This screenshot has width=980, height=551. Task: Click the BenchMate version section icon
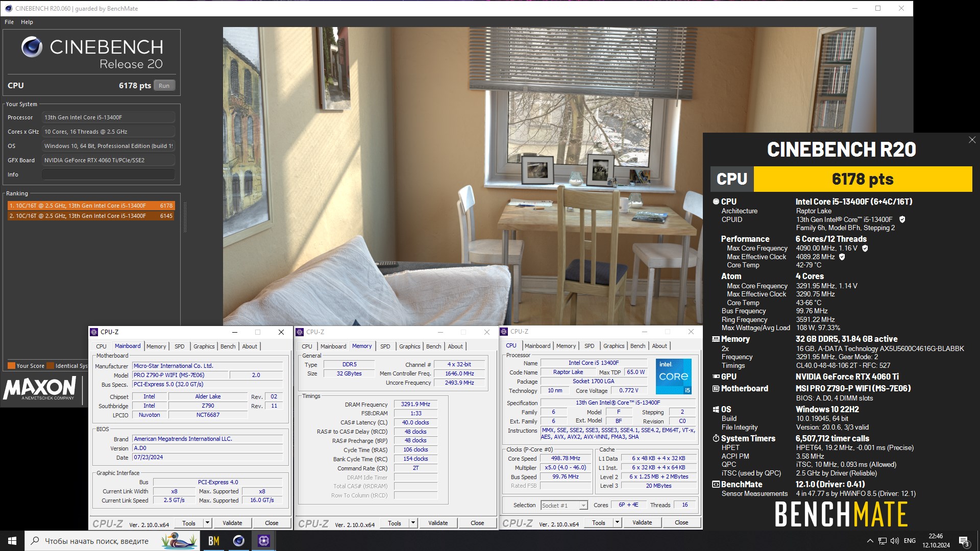click(x=716, y=484)
